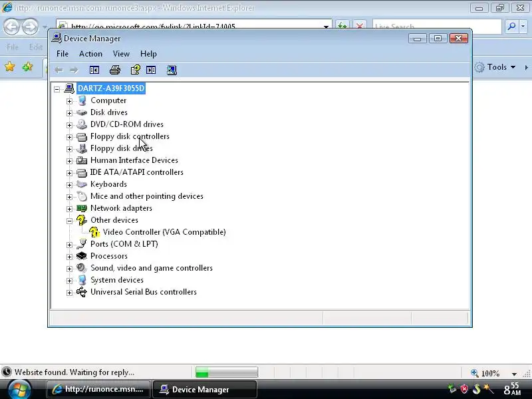Image resolution: width=532 pixels, height=399 pixels.
Task: Click Scan for hardware changes toolbar icon
Action: [172, 70]
